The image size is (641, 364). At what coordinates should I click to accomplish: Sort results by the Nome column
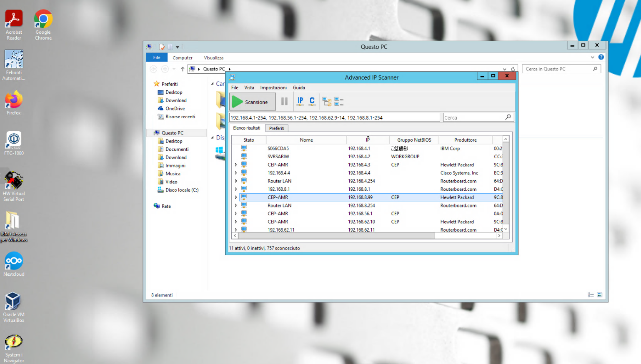[x=306, y=140]
